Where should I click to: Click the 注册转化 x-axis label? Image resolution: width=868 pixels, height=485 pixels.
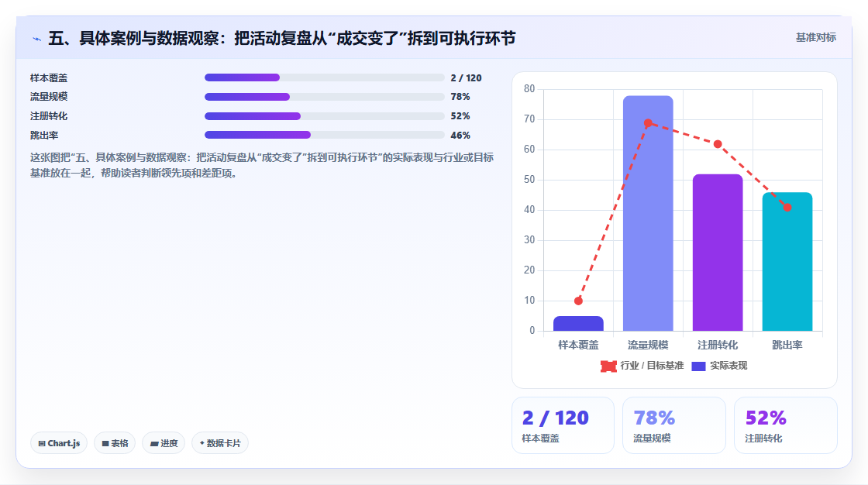[x=718, y=345]
